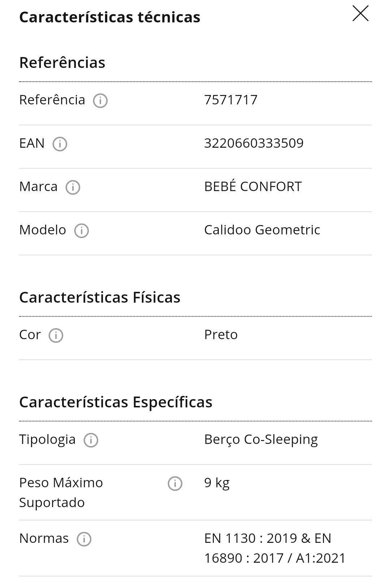Close the Características técnicas panel

(x=360, y=14)
